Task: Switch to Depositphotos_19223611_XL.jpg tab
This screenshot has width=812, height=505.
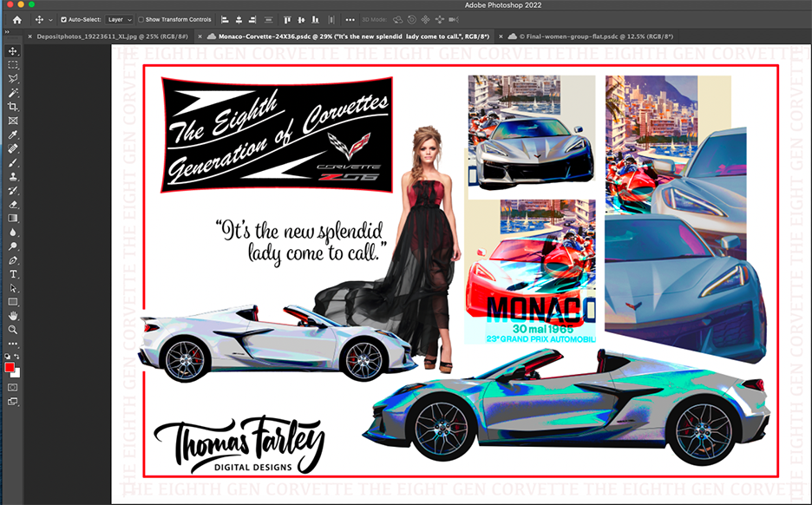Action: click(x=113, y=36)
